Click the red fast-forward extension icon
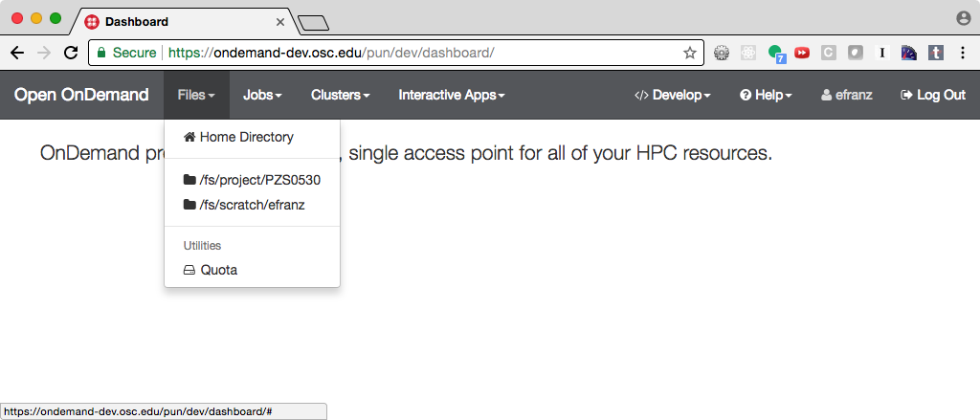Screen dimensions: 980x420 [x=802, y=53]
